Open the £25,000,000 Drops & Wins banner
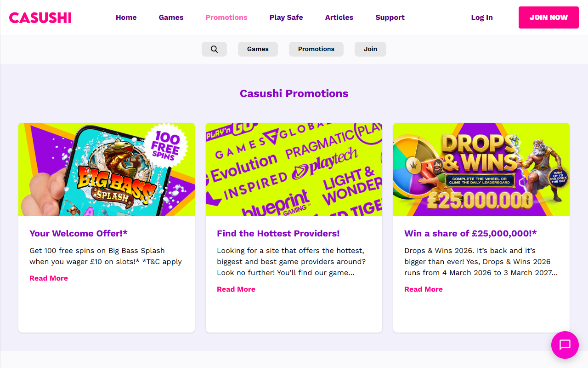 [481, 169]
